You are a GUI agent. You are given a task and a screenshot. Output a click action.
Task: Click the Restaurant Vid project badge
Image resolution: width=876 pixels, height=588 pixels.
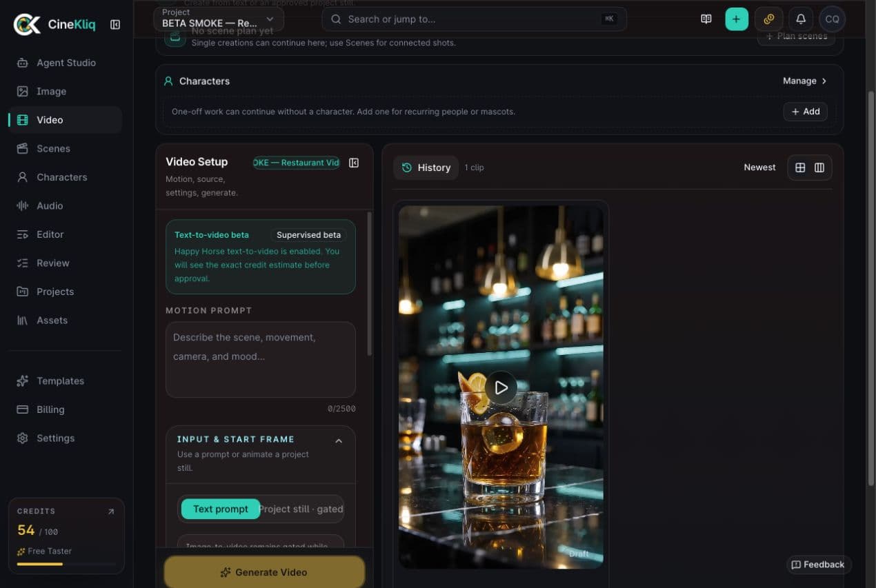[x=297, y=163]
